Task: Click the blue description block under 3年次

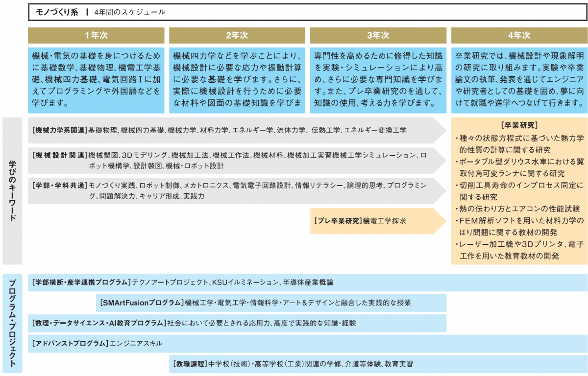Action: tap(378, 80)
